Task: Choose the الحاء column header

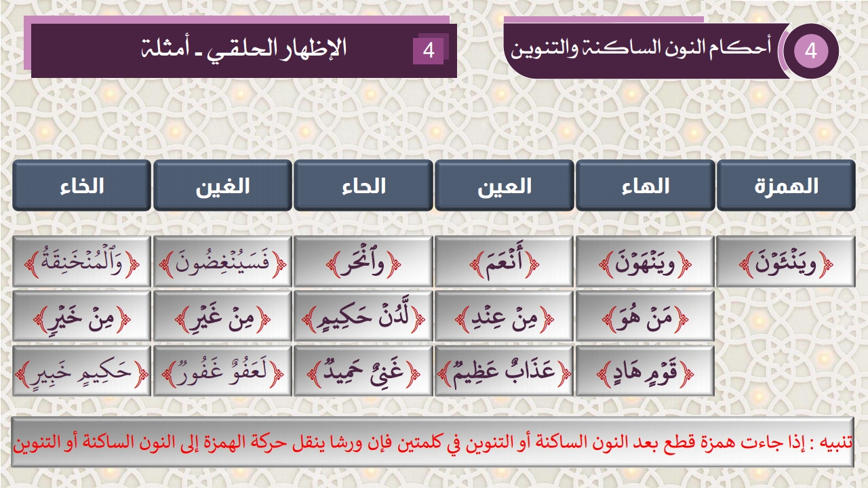Action: (363, 186)
